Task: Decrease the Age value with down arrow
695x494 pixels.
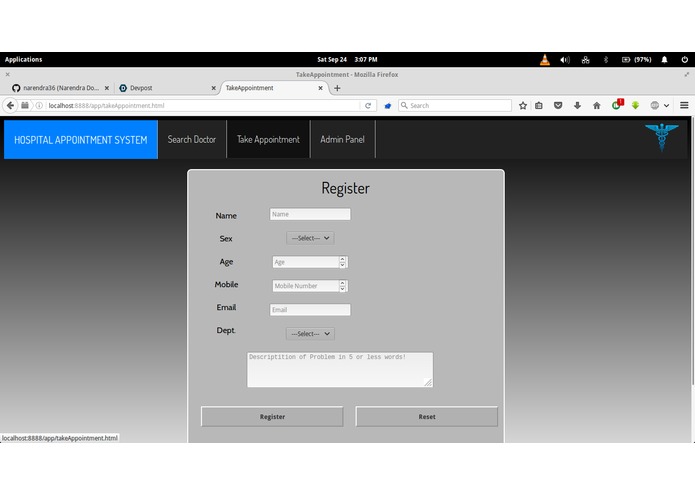Action: point(343,265)
